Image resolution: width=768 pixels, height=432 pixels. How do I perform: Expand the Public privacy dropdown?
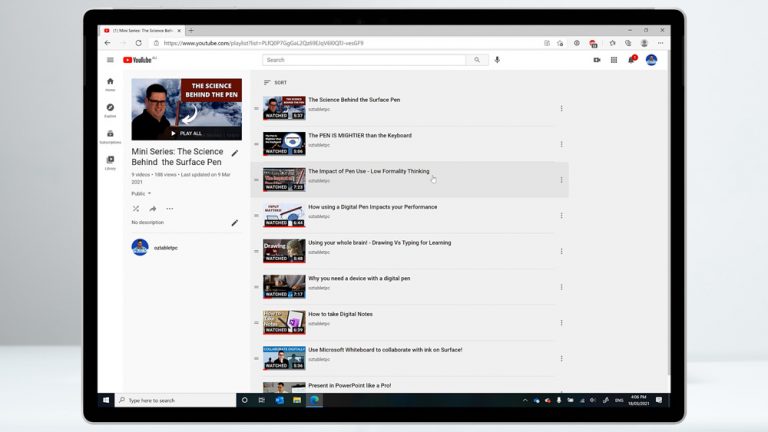pyautogui.click(x=141, y=193)
